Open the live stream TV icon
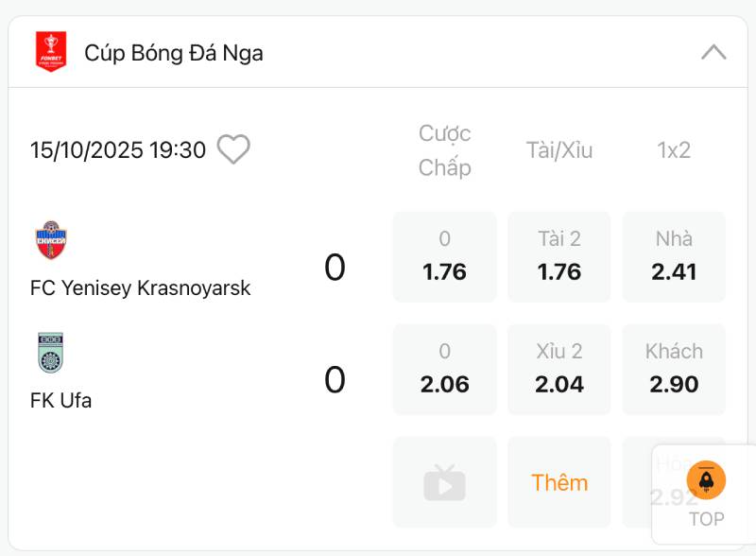 tap(444, 482)
